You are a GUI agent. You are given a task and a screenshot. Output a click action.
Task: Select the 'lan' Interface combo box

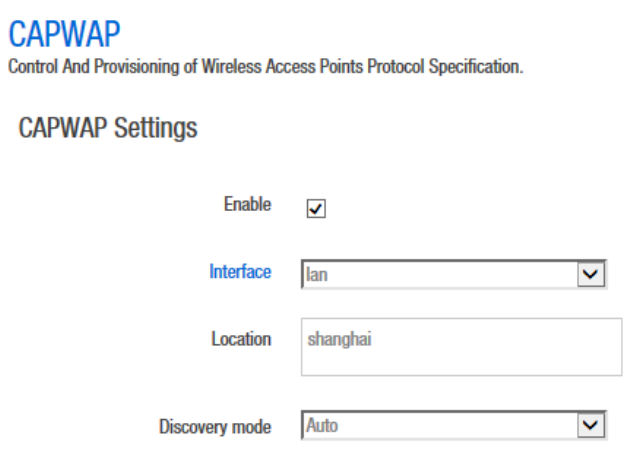[440, 274]
